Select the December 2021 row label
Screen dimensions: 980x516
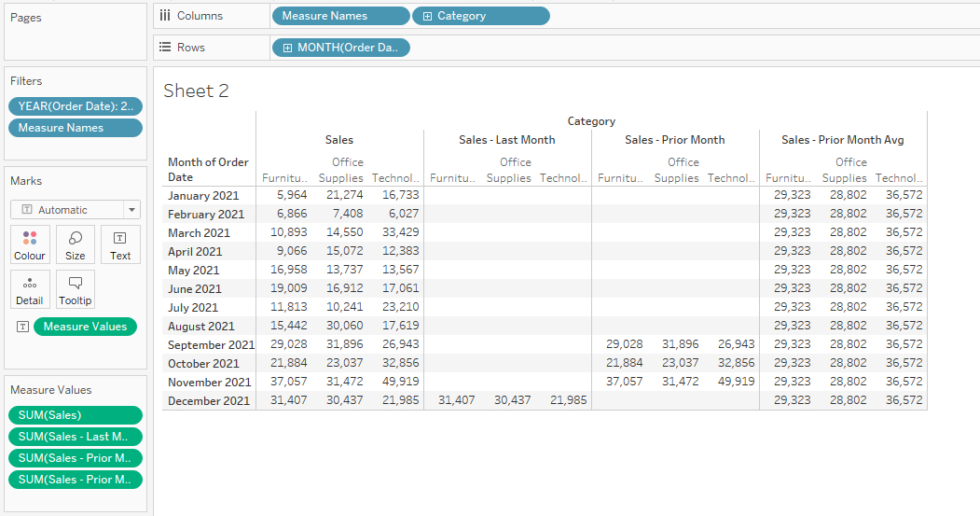(x=209, y=400)
